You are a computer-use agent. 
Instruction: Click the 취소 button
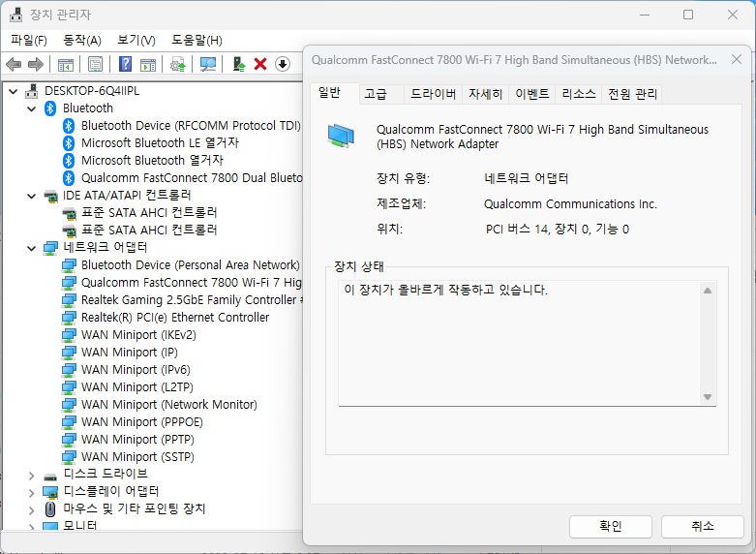702,526
